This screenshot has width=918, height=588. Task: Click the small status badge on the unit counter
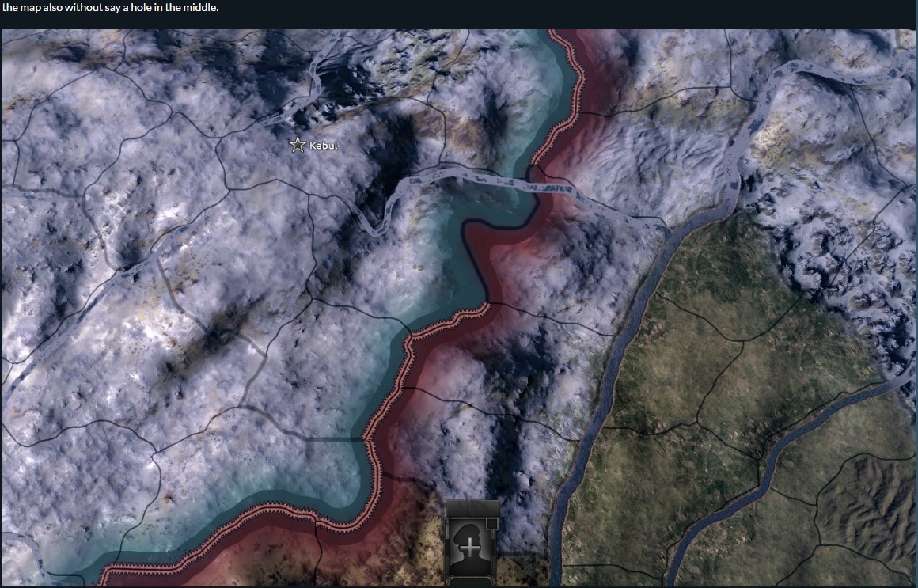point(492,524)
